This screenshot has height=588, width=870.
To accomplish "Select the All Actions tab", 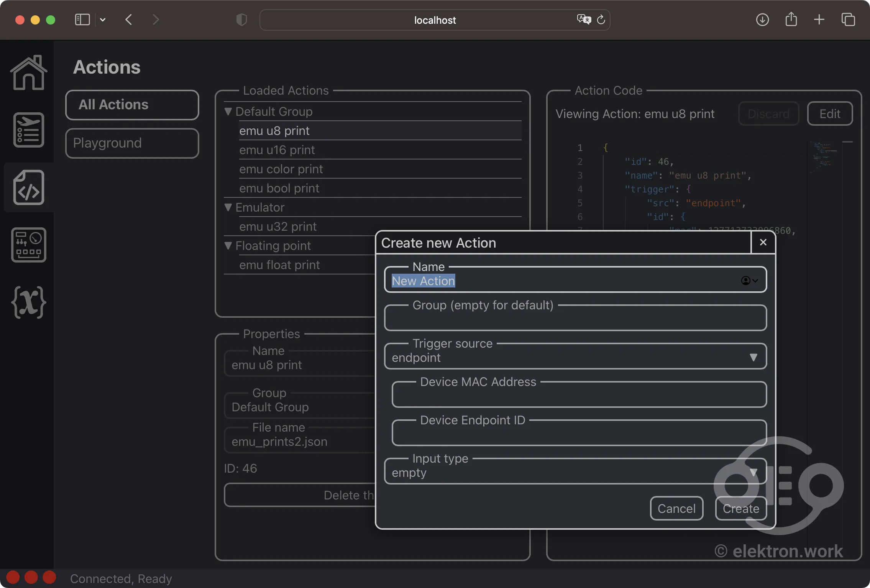I will pyautogui.click(x=132, y=105).
